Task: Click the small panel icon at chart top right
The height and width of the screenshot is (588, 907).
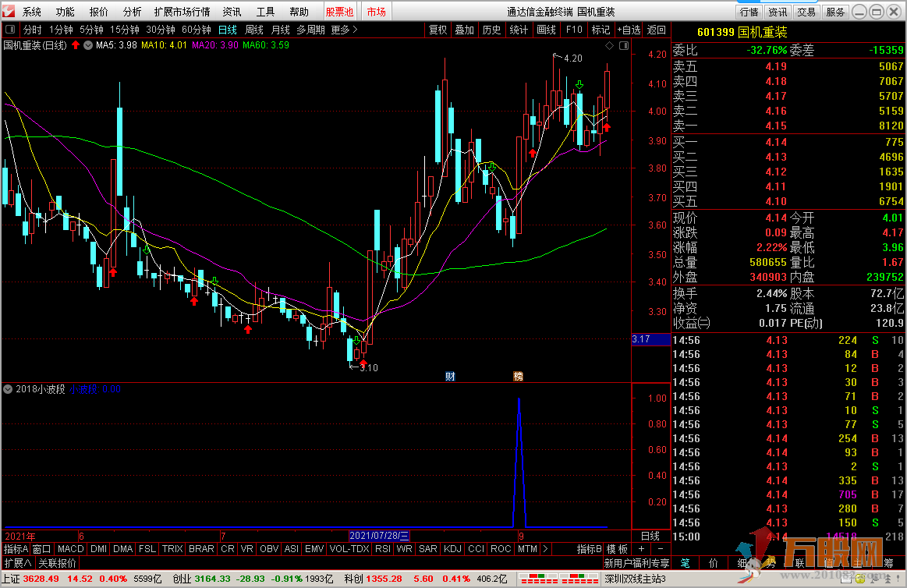Action: (624, 46)
